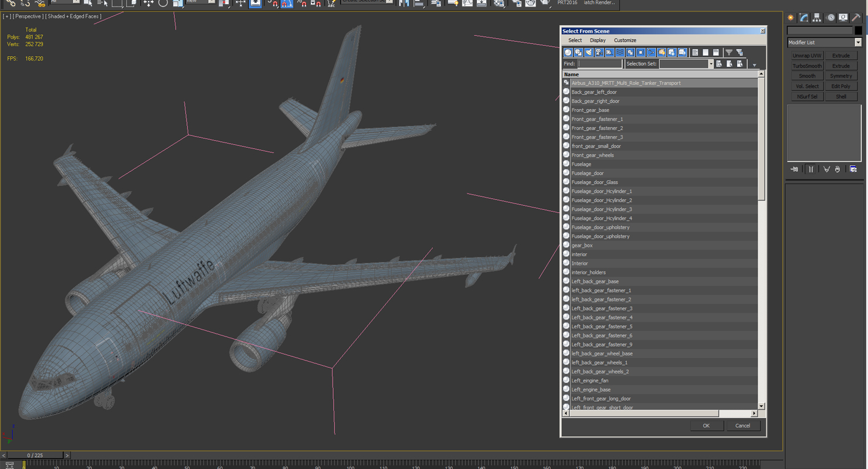Viewport: 868px width, 469px height.
Task: Open the [+] viewport menu
Action: click(x=8, y=16)
